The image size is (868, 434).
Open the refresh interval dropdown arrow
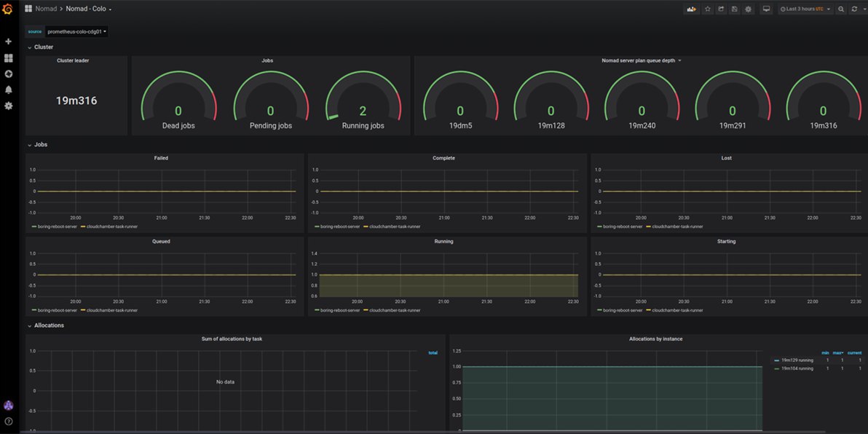864,9
